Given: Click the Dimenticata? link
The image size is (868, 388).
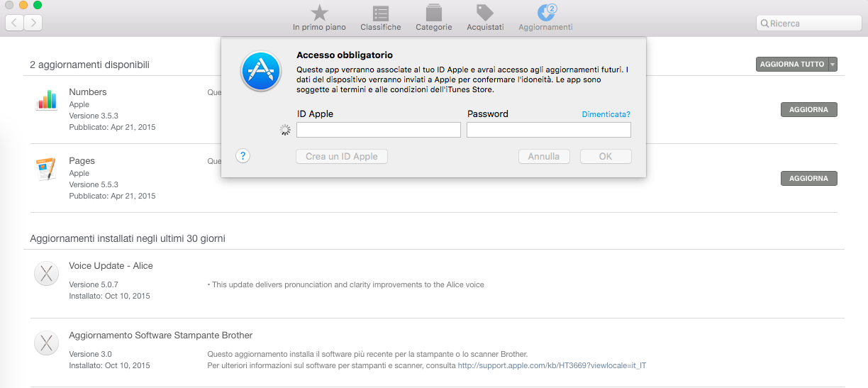Looking at the screenshot, I should (606, 114).
